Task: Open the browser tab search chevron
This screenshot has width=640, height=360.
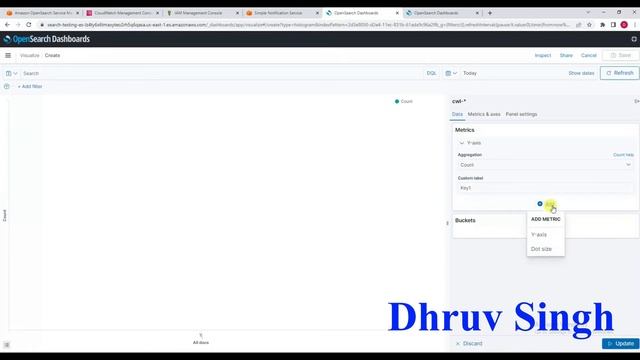Action: tap(588, 13)
